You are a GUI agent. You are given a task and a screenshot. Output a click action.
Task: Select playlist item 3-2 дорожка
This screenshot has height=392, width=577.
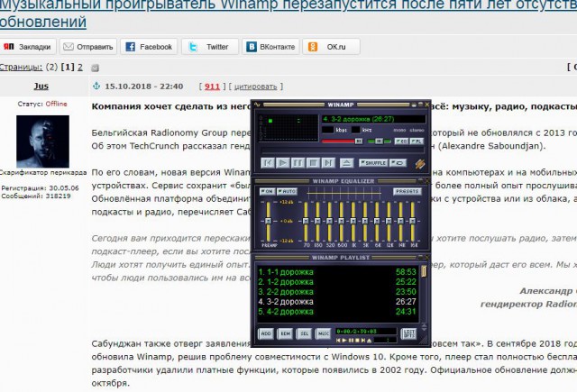[337, 302]
